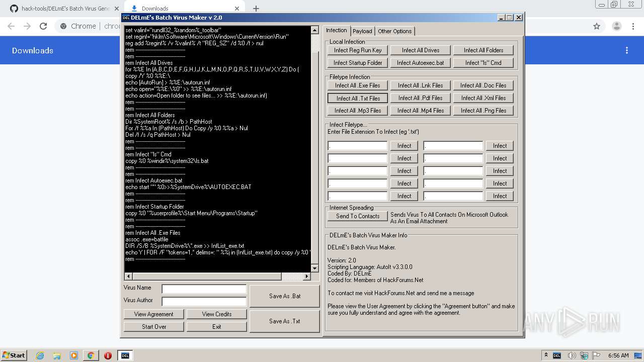Screen dimensions: 644x362
Task: Open the file explorer taskbar icon
Action: click(x=57, y=355)
